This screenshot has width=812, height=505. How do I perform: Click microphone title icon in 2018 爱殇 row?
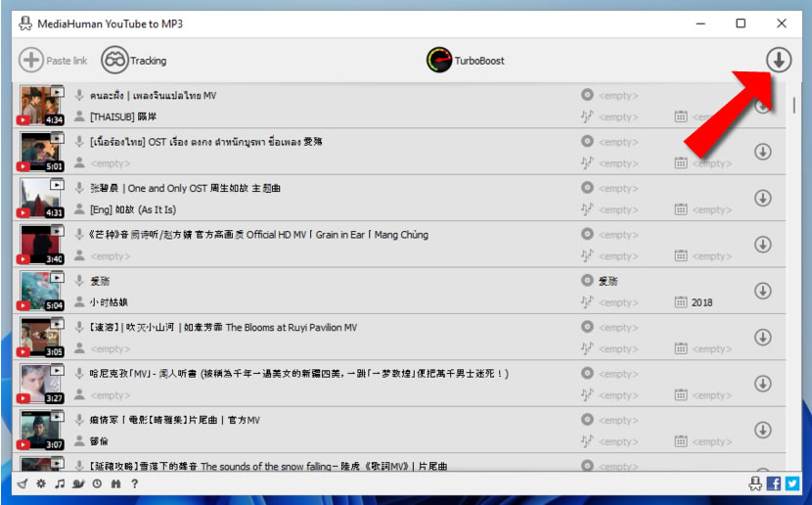tap(79, 280)
